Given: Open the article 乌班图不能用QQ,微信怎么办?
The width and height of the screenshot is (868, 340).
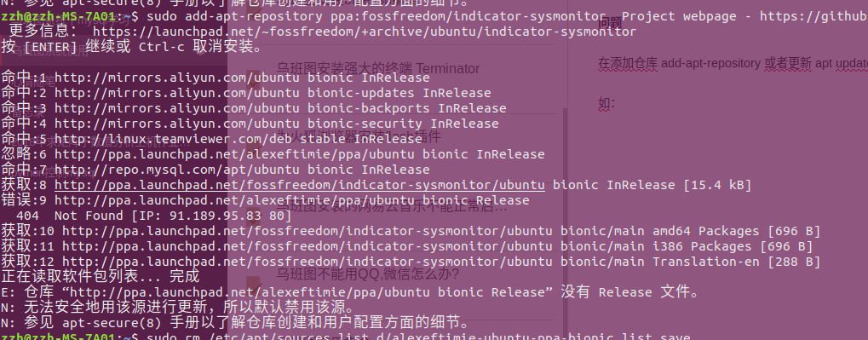Looking at the screenshot, I should pos(368,274).
